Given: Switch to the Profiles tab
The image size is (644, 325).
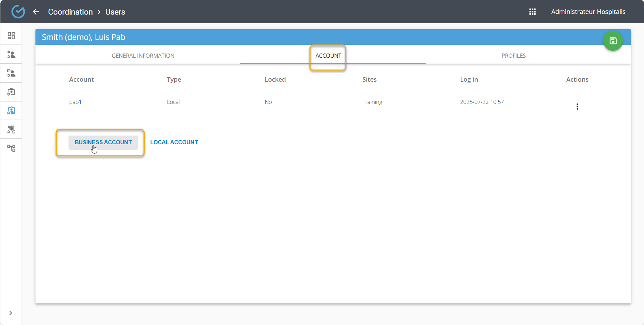Looking at the screenshot, I should tap(513, 56).
